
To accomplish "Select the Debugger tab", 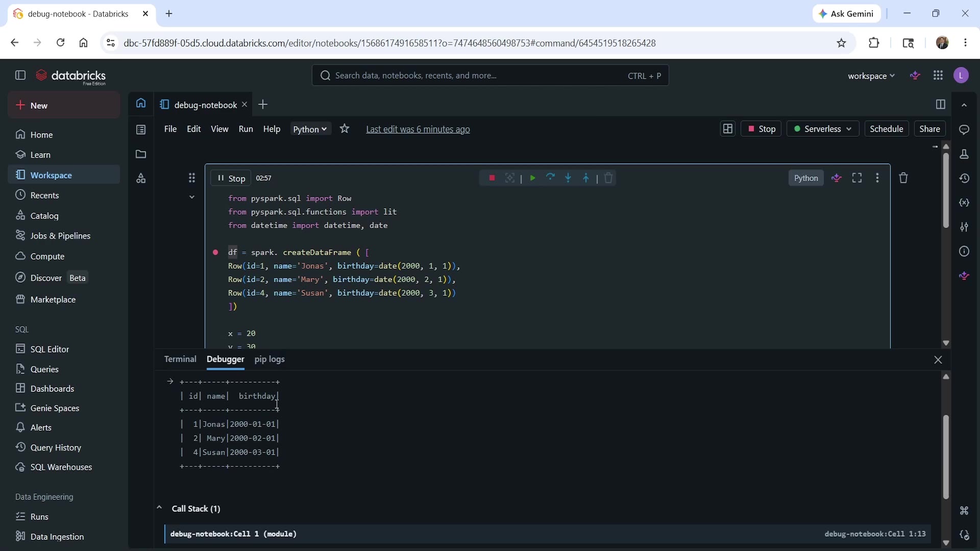I will tap(226, 359).
